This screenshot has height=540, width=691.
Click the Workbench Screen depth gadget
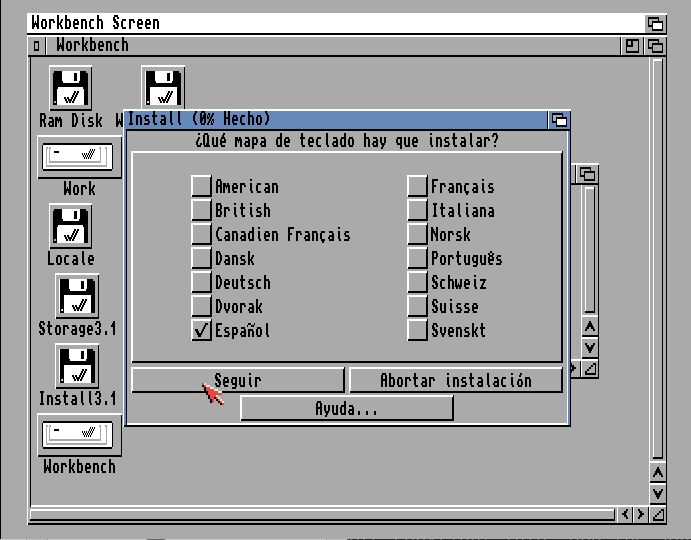(655, 23)
